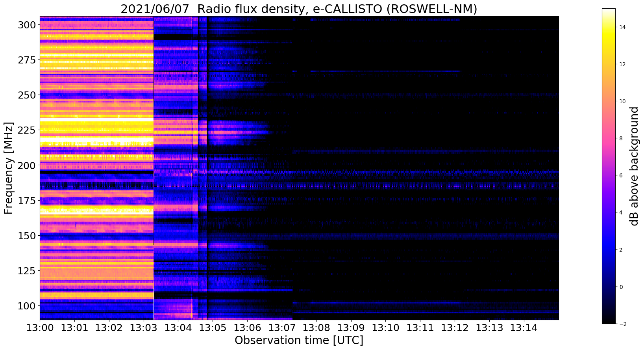Click the 250 MHz frequency tick label
The width and height of the screenshot is (644, 350).
pyautogui.click(x=26, y=95)
